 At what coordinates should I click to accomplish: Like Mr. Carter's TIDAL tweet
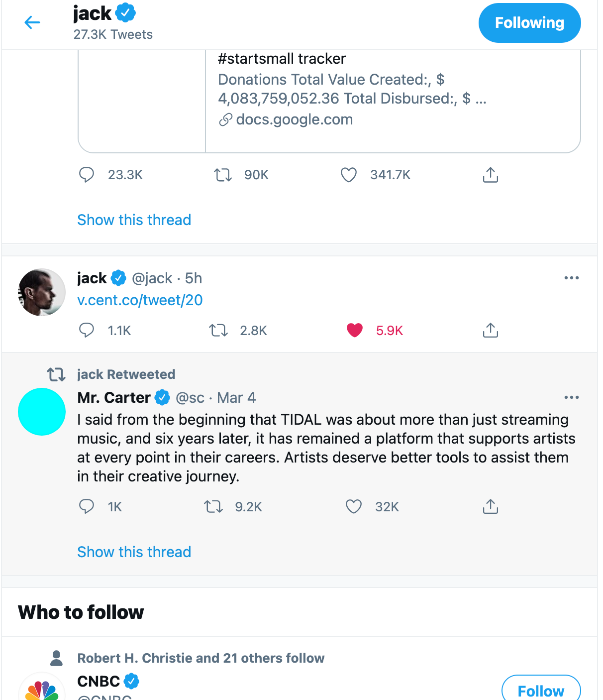(354, 506)
